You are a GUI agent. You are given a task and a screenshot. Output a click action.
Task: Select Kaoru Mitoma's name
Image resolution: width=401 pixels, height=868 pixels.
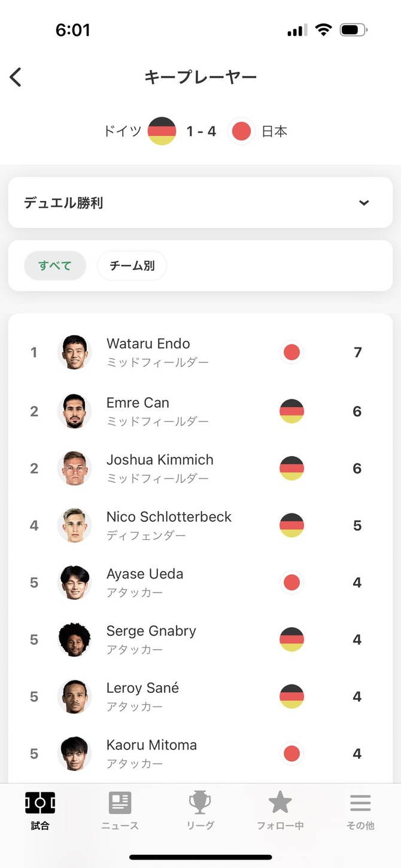point(151,745)
